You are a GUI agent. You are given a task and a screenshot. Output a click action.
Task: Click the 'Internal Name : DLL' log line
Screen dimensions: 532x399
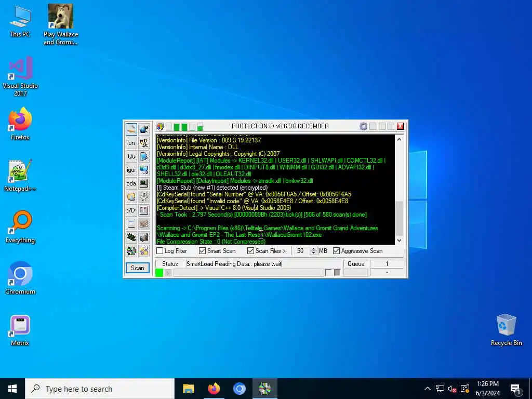(x=197, y=147)
